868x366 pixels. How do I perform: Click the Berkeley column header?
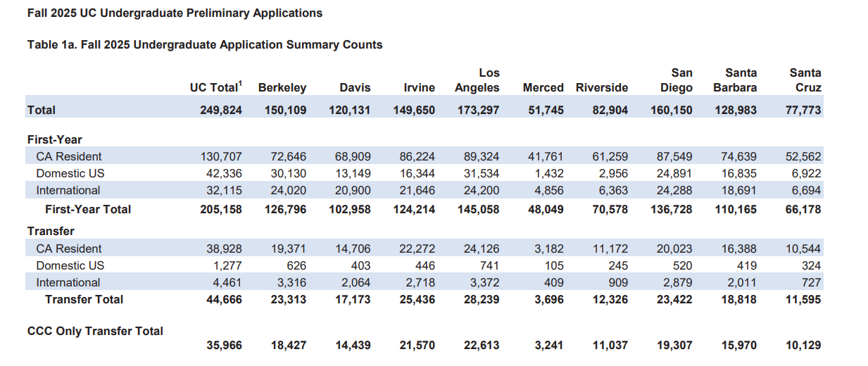(282, 88)
